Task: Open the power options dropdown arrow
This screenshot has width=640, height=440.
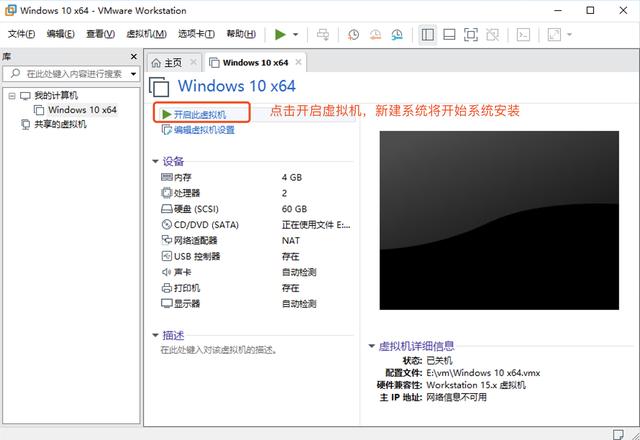Action: pos(296,35)
